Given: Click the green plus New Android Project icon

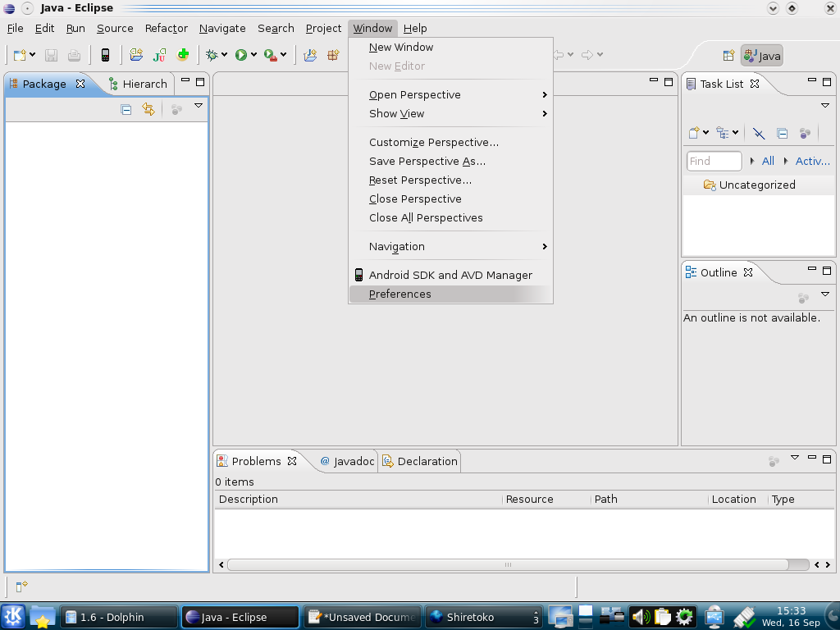Looking at the screenshot, I should (183, 55).
